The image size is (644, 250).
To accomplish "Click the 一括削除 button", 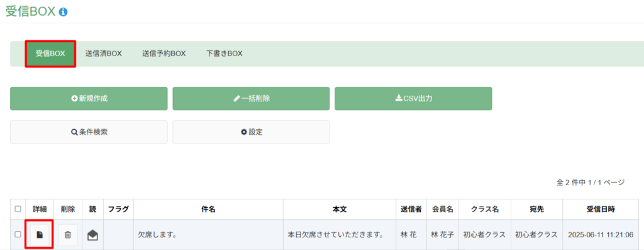I will 251,99.
